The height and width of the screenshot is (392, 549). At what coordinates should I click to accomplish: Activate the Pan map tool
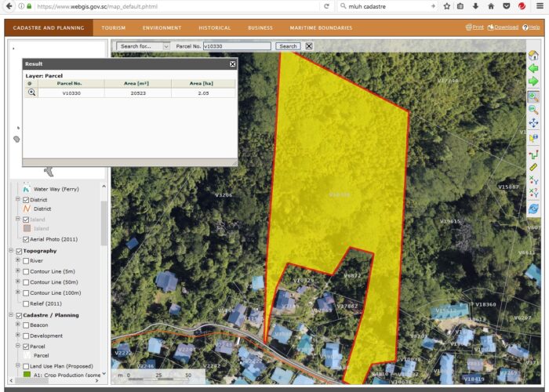click(533, 124)
